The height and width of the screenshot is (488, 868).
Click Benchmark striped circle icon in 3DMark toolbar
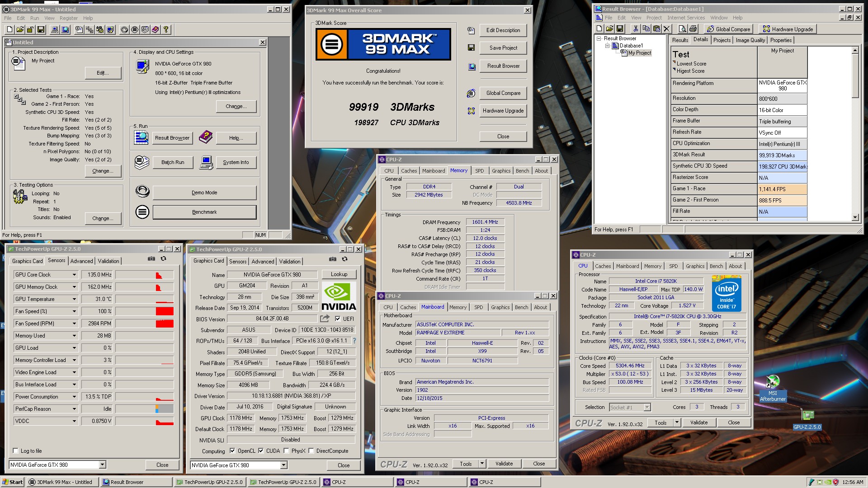tap(135, 29)
